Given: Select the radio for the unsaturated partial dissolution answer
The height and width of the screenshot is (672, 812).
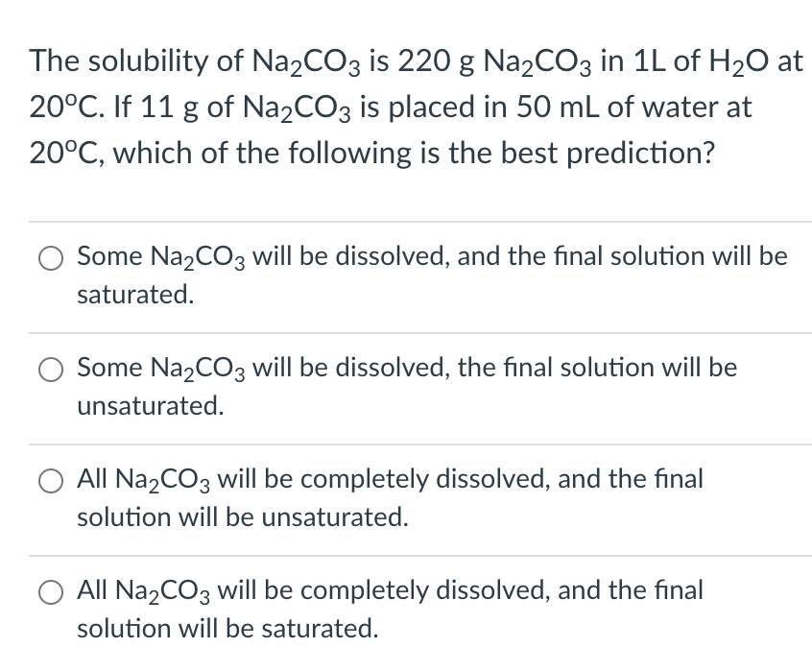Looking at the screenshot, I should click(50, 369).
